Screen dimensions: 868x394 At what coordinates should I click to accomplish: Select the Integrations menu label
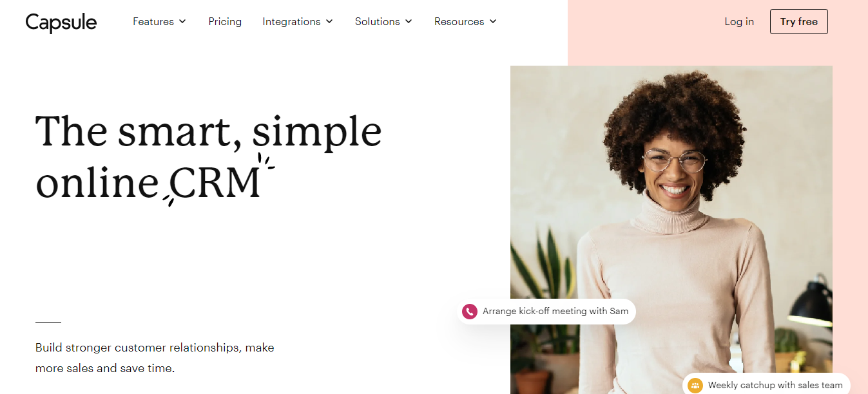click(x=291, y=21)
